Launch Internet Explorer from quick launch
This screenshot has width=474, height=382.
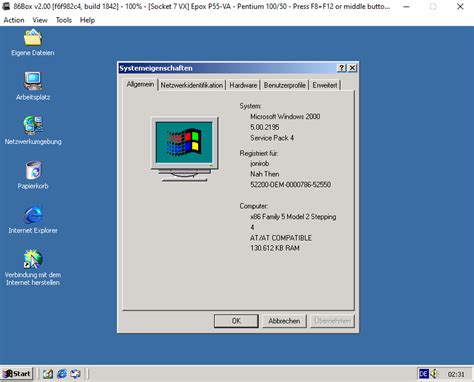pyautogui.click(x=62, y=374)
